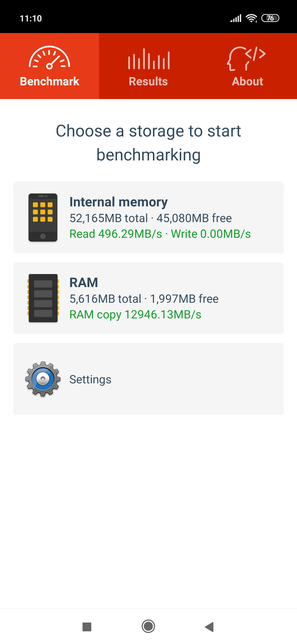The width and height of the screenshot is (297, 644).
Task: Tap the Android back triangle
Action: click(210, 627)
